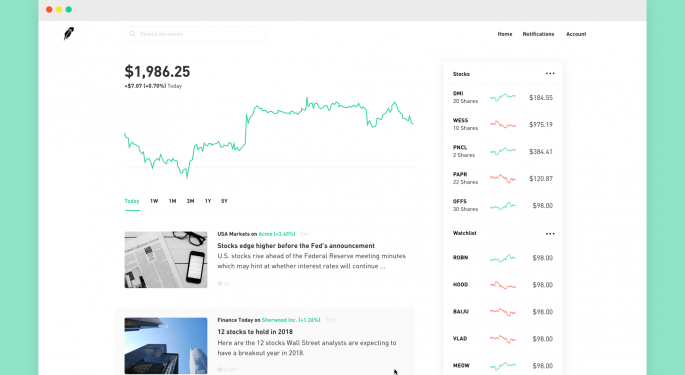Select the PAPR stock row
This screenshot has height=375, width=685.
click(x=503, y=178)
